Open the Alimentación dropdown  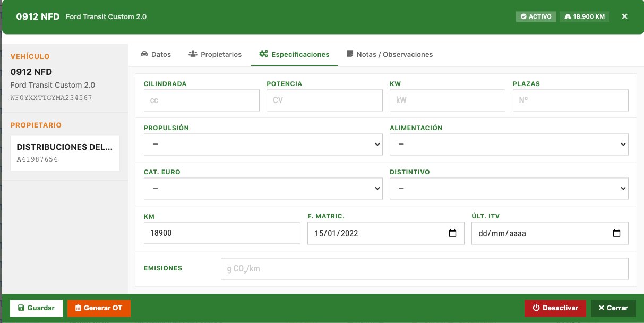(509, 144)
